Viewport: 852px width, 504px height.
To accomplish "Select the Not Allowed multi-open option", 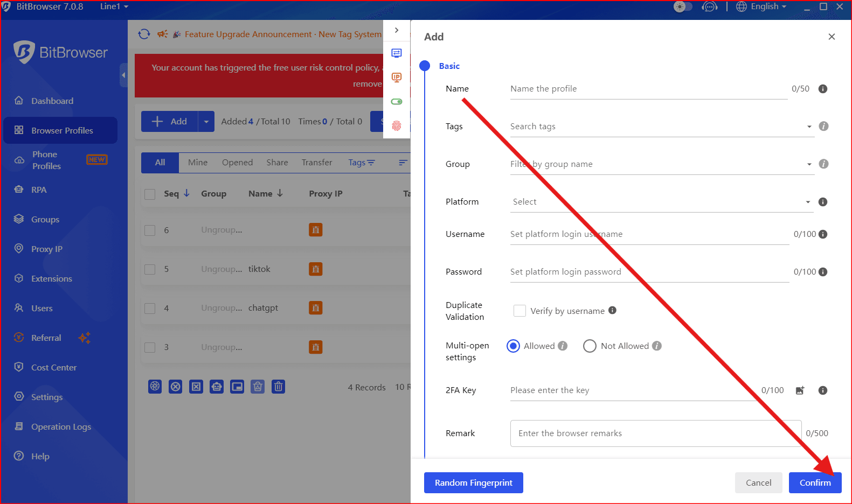I will (590, 346).
